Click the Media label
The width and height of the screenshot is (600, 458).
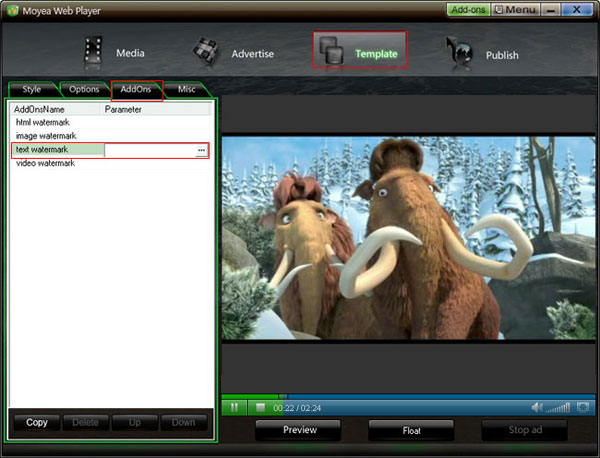click(x=130, y=53)
